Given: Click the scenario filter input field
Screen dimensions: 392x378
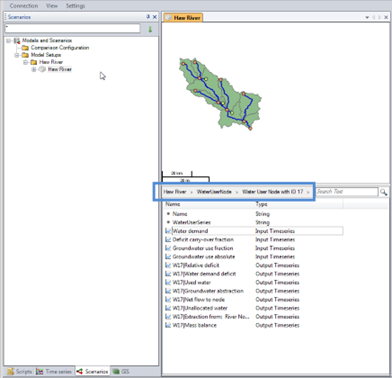Looking at the screenshot, I should click(72, 29).
